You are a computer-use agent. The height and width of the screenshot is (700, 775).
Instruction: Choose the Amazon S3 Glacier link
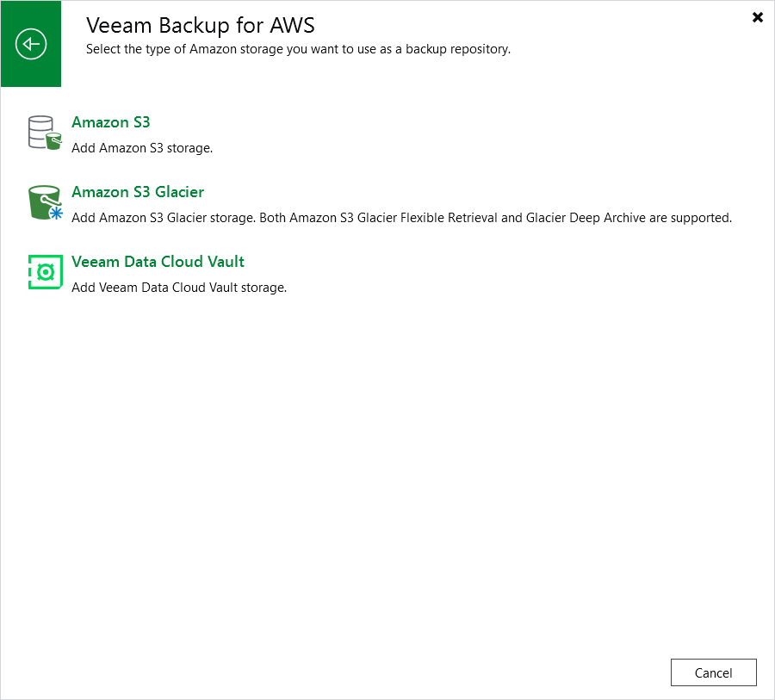coord(138,192)
